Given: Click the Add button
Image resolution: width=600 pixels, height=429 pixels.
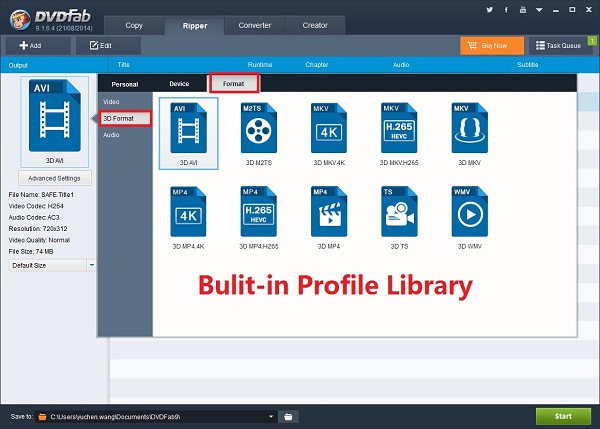Looking at the screenshot, I should [38, 46].
